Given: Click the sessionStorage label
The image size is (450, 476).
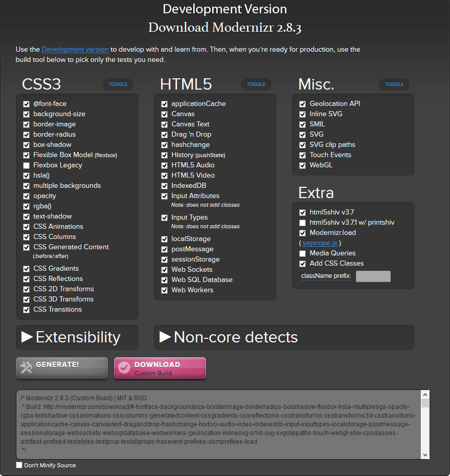Looking at the screenshot, I should 195,259.
